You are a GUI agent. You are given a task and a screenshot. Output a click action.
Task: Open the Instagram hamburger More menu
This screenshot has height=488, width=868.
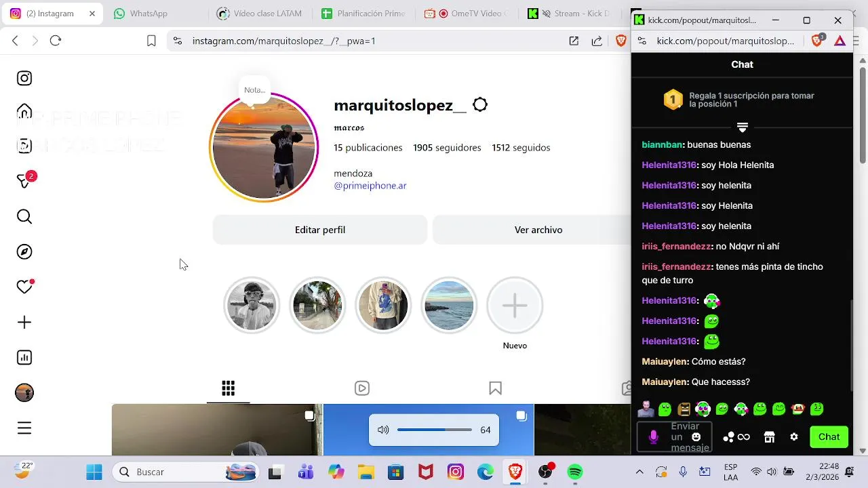[x=24, y=428]
